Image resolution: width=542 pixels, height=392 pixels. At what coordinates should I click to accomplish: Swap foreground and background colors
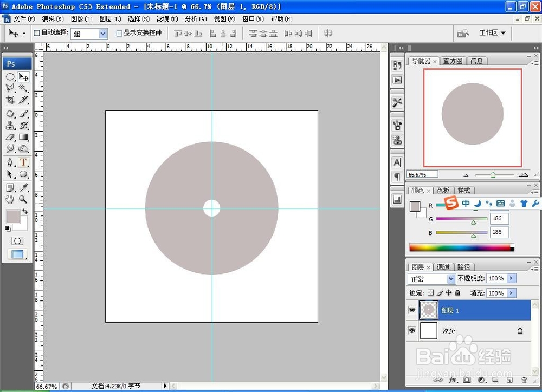(x=25, y=211)
